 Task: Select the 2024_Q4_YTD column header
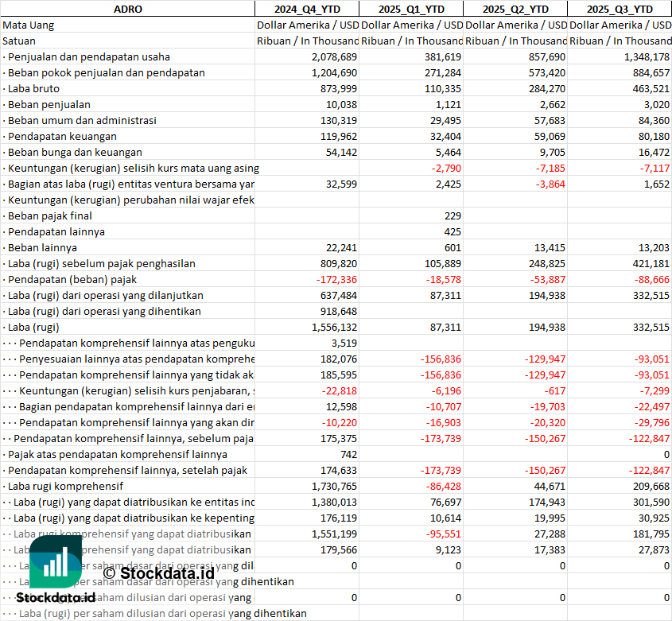(307, 9)
